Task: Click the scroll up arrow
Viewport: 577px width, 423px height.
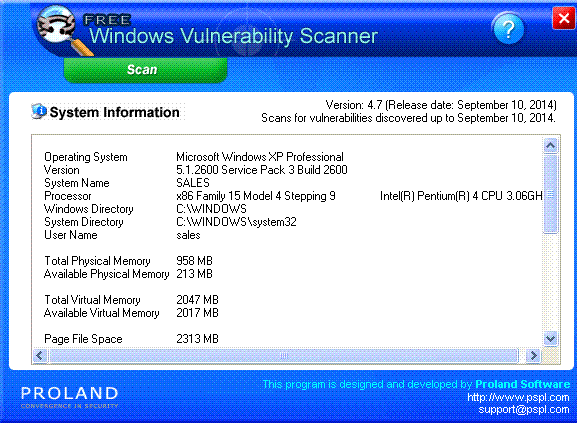Action: pos(551,145)
